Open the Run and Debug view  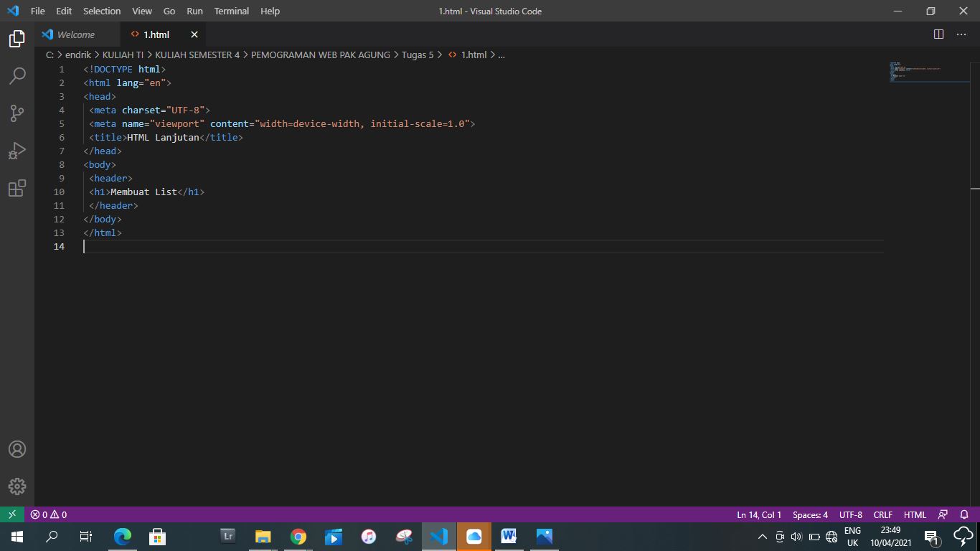click(x=17, y=150)
